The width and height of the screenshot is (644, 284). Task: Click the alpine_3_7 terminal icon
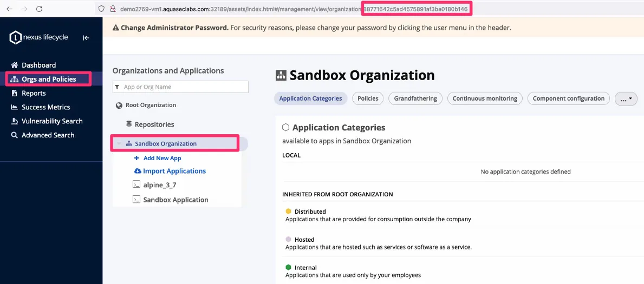(x=136, y=184)
